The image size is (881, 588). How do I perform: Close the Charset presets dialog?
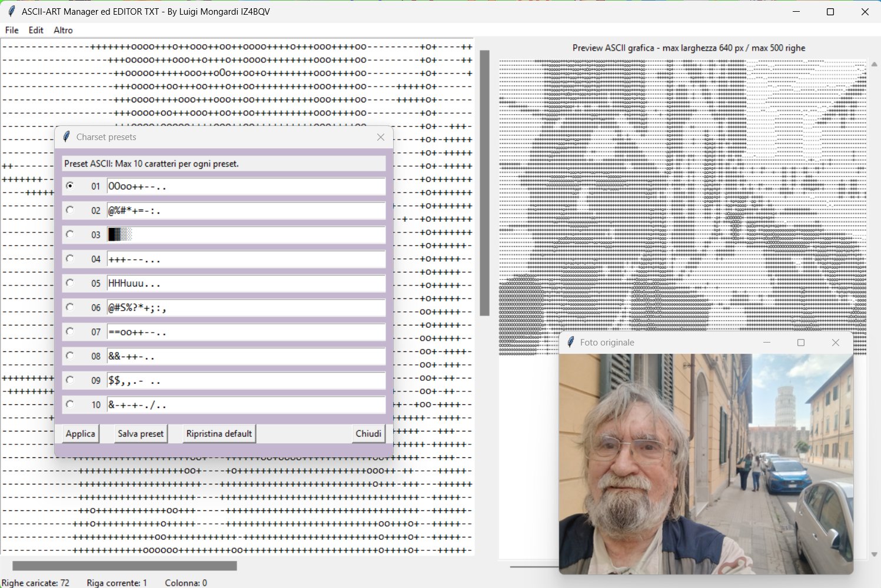point(381,137)
